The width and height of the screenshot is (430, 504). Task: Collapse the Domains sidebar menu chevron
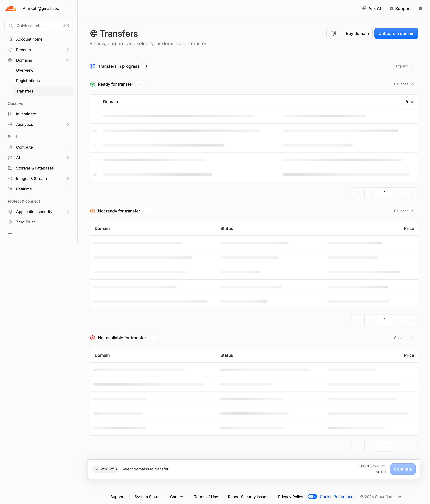point(68,60)
